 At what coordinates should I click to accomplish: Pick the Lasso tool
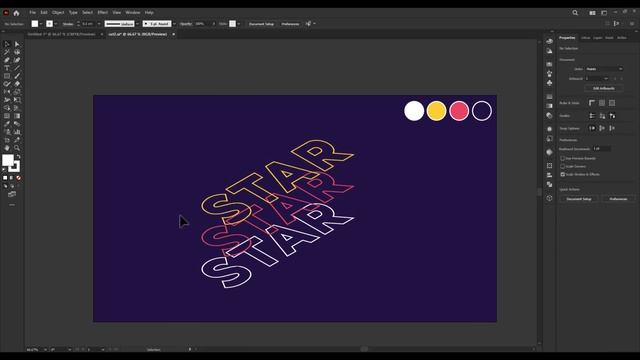[17, 52]
